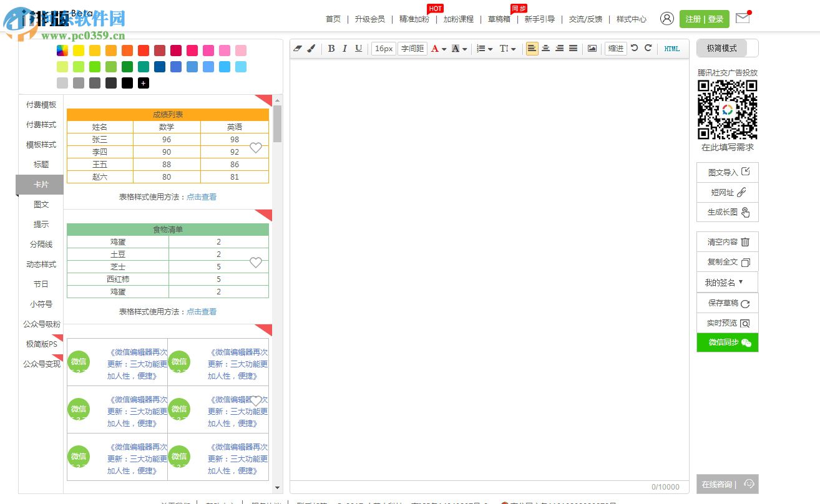Screen dimensions: 820x504
Task: Undo the last action
Action: coord(635,49)
